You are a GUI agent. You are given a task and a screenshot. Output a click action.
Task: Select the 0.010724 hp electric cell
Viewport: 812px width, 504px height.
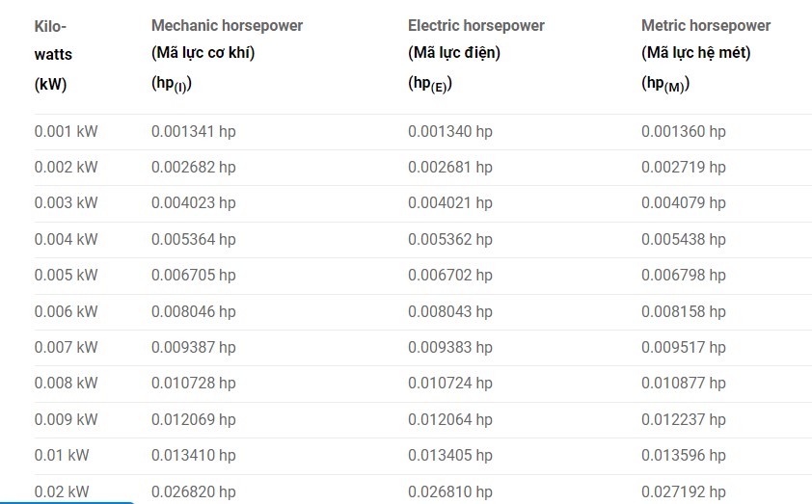click(x=450, y=383)
